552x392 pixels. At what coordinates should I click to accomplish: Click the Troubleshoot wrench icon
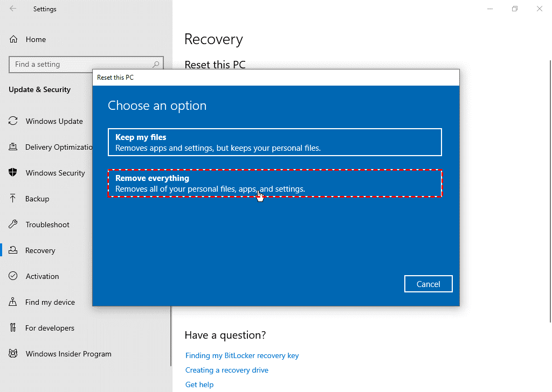pos(13,225)
